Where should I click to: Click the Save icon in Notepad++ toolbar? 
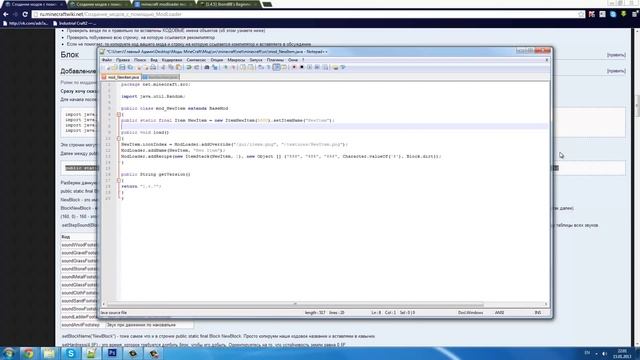(122, 67)
